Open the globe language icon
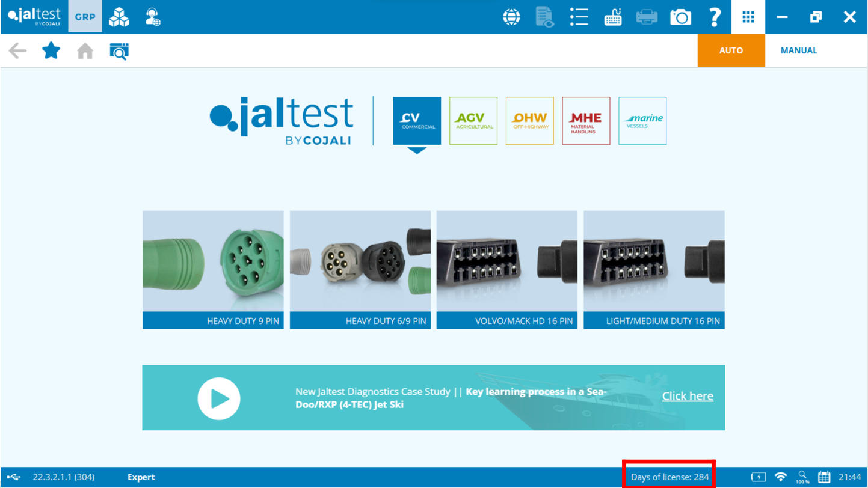This screenshot has width=868, height=488. (511, 17)
